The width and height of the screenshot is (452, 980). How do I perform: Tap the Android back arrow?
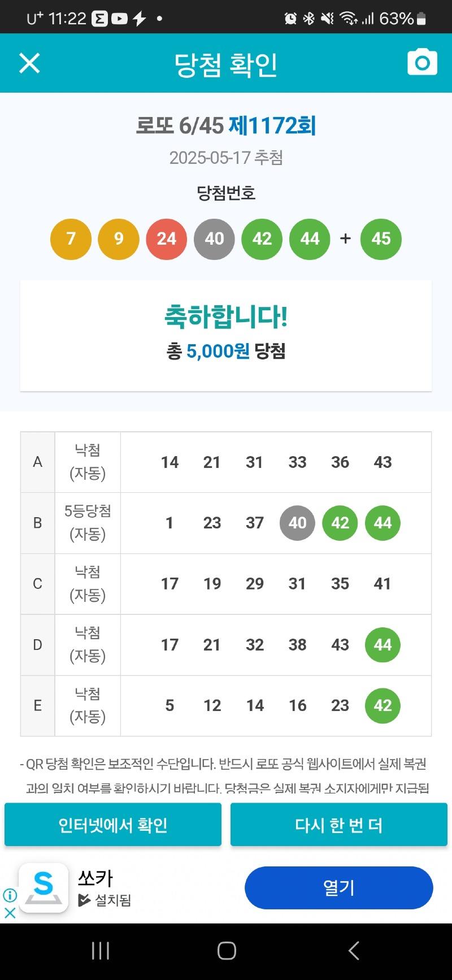[354, 951]
